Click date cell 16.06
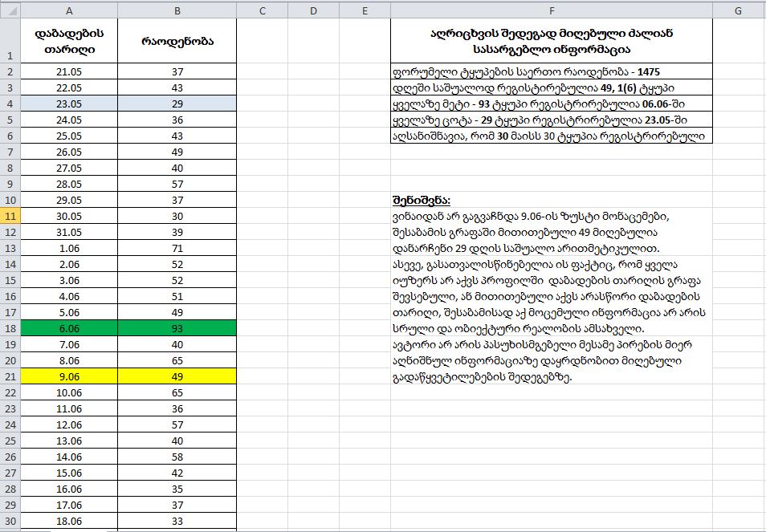 (69, 489)
